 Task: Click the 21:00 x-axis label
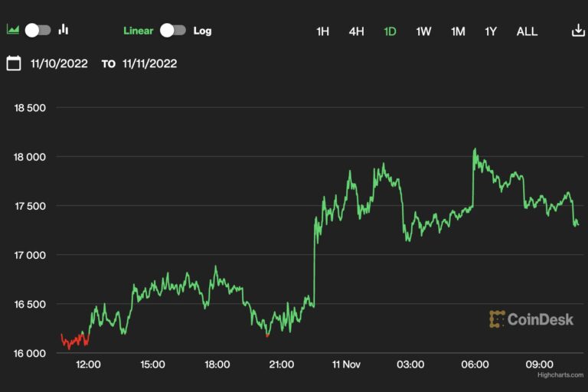coord(281,364)
